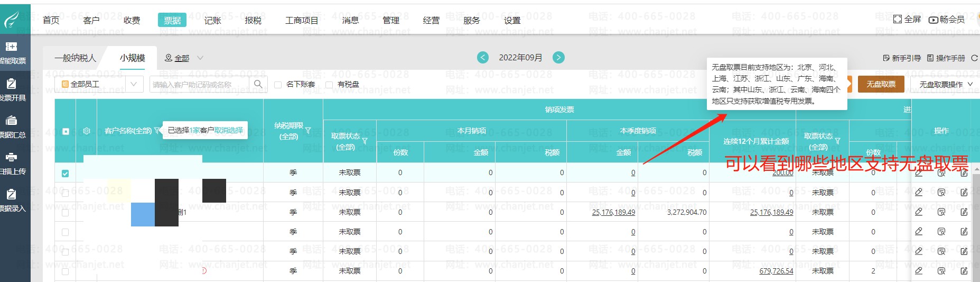Open the 消息 menu
Image resolution: width=980 pixels, height=282 pixels.
point(350,20)
